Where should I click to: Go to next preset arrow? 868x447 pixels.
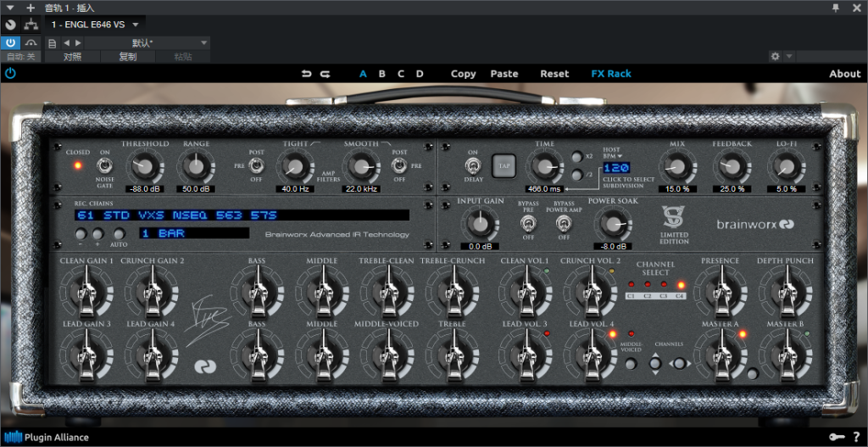tap(78, 42)
